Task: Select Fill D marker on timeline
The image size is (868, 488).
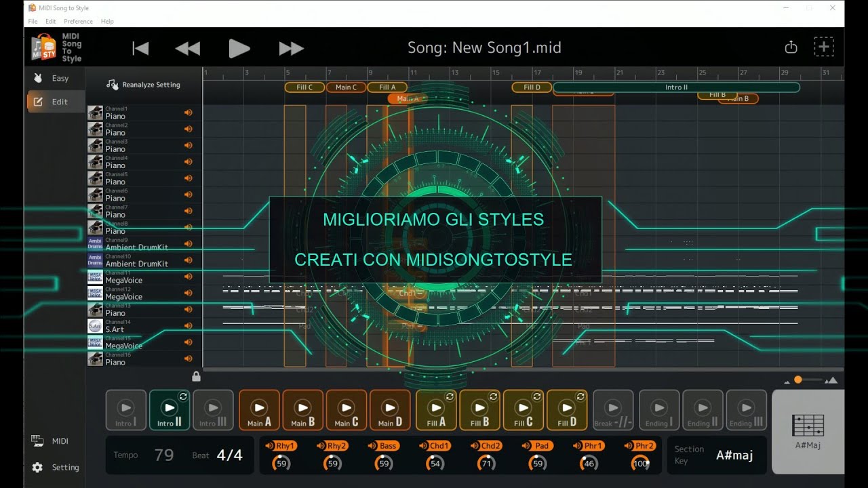Action: (532, 87)
